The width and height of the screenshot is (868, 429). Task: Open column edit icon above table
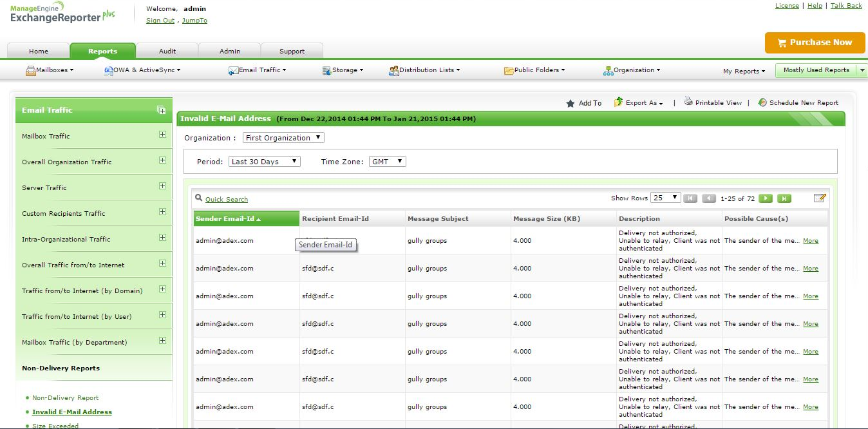(820, 198)
